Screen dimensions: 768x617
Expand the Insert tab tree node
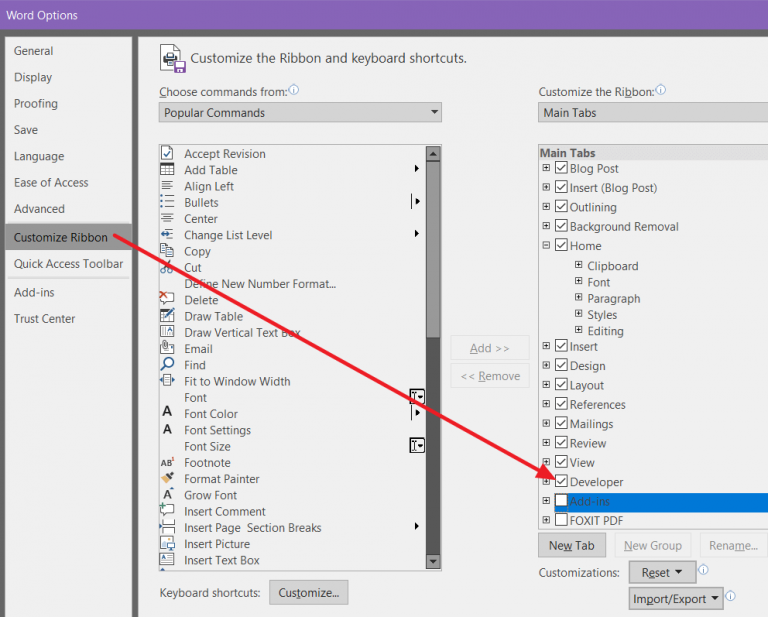(x=546, y=346)
